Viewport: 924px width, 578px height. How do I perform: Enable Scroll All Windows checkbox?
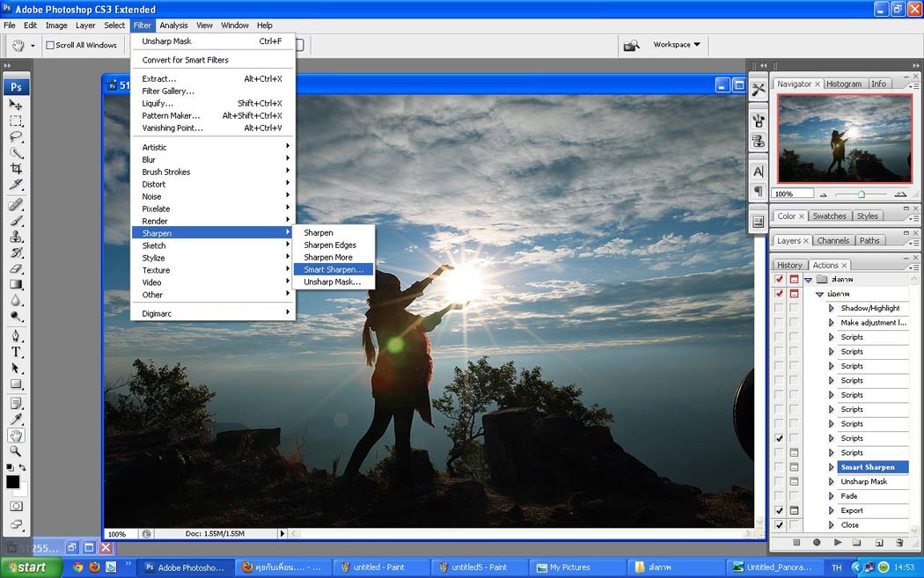point(50,45)
